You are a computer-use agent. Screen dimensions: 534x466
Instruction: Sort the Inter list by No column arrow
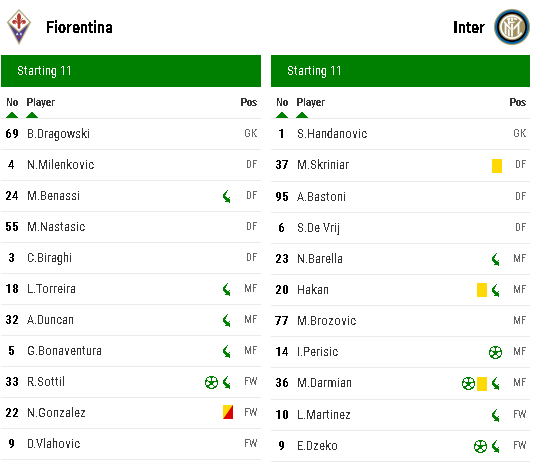[x=282, y=115]
